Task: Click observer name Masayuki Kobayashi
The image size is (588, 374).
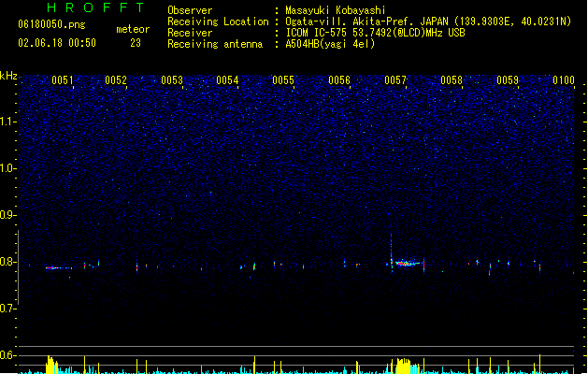Action: (336, 10)
